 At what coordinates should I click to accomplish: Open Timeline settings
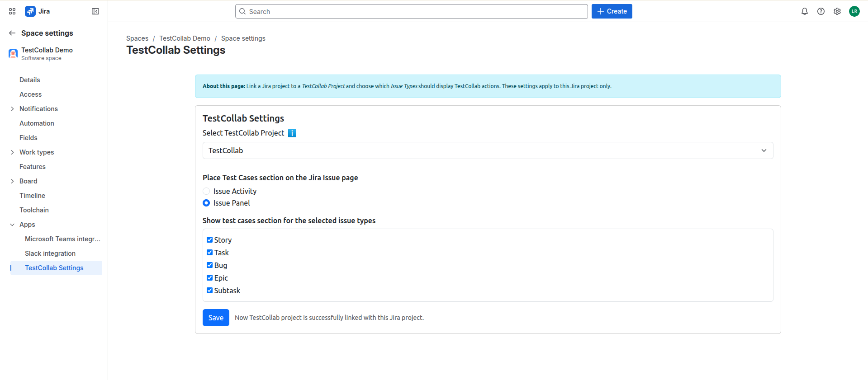coord(32,196)
